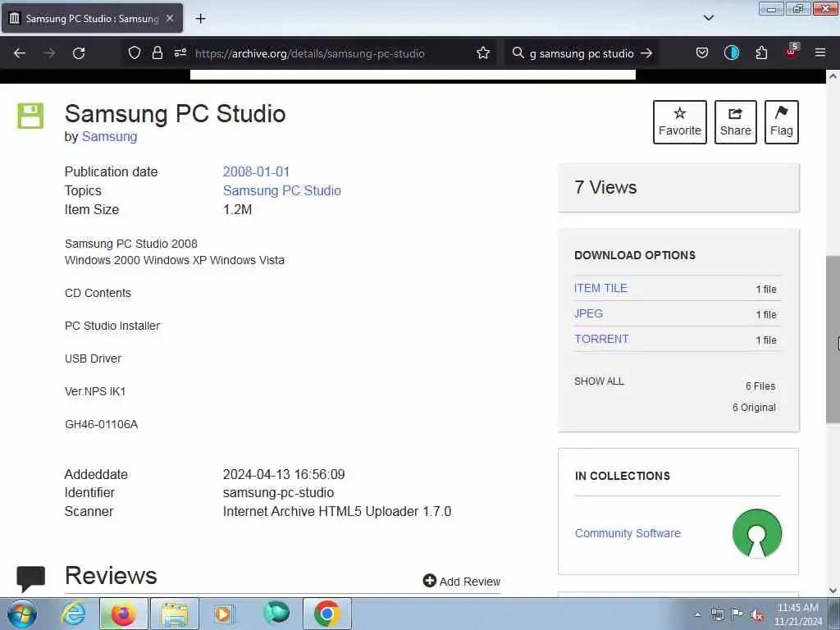Open the Samsung PC Studio topic link
The image size is (840, 630).
(282, 190)
